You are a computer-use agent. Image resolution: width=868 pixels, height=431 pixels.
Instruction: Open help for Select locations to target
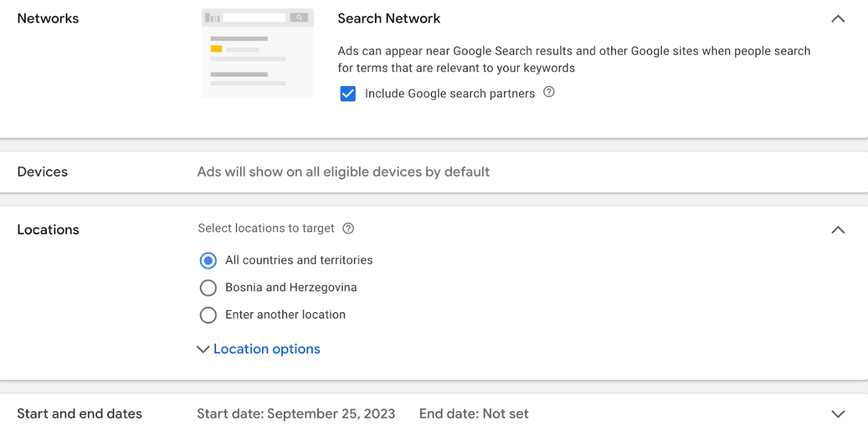point(348,228)
